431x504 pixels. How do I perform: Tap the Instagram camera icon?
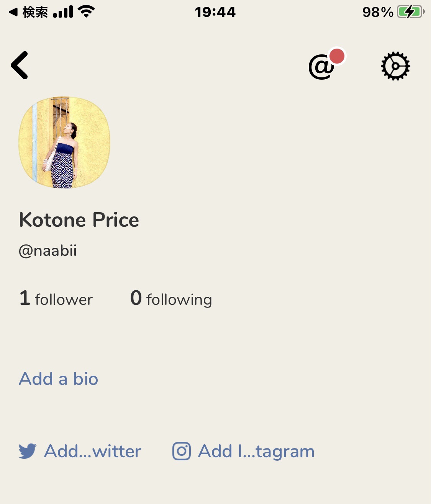[x=182, y=451]
